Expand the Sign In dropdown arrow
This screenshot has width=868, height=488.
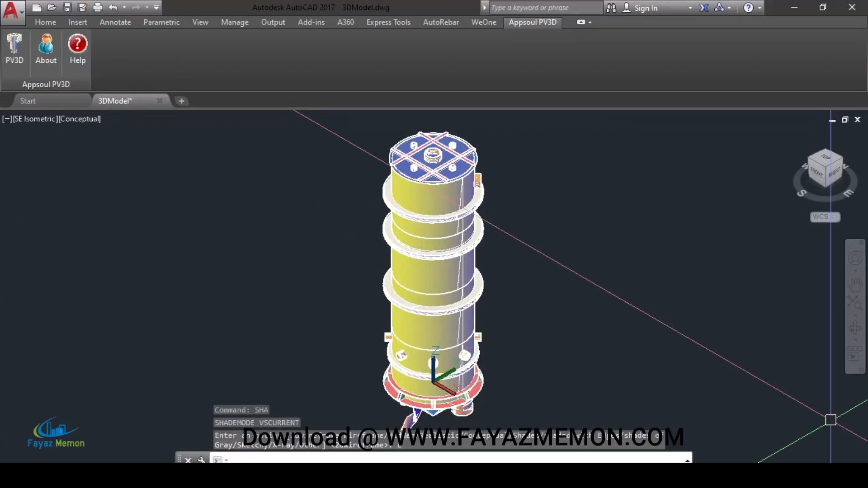coord(690,8)
